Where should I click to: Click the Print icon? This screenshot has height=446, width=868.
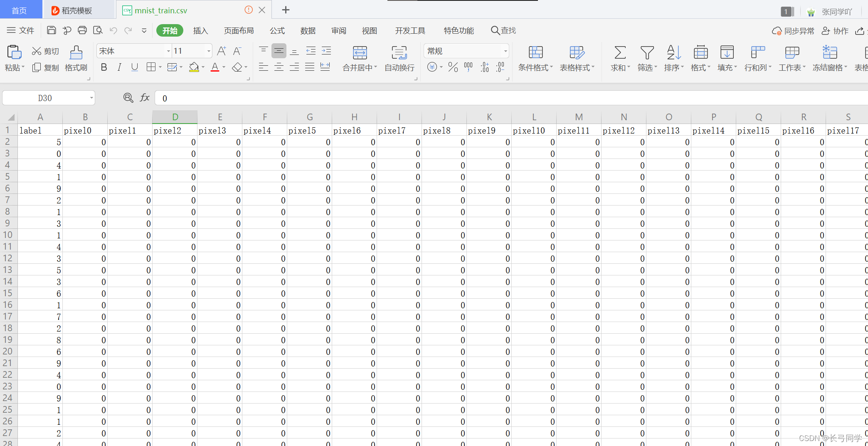pyautogui.click(x=82, y=30)
